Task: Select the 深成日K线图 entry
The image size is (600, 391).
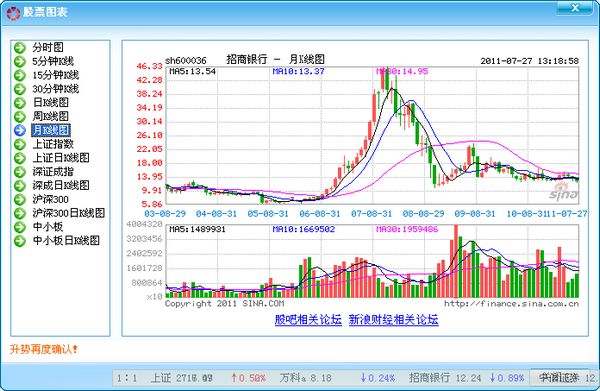Action: [61, 185]
